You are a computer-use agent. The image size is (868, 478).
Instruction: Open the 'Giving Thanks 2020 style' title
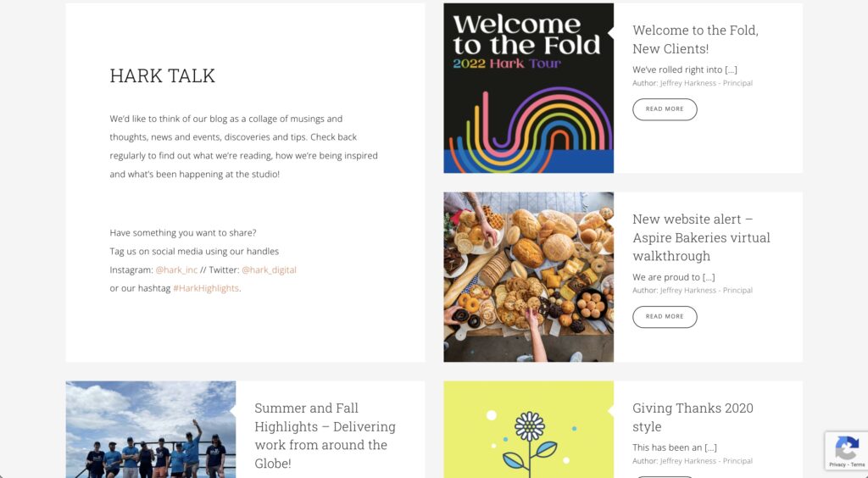click(x=693, y=417)
